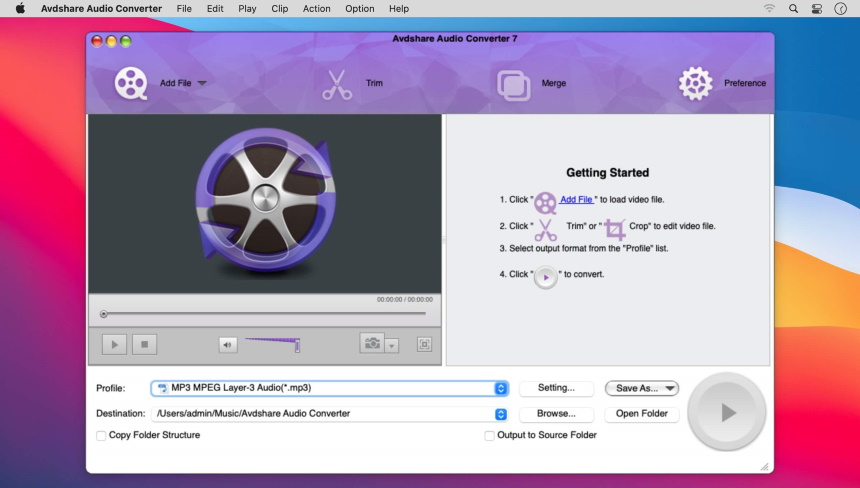Click the time display 00:00:00 / 00:00:00
This screenshot has height=488, width=860.
[405, 299]
